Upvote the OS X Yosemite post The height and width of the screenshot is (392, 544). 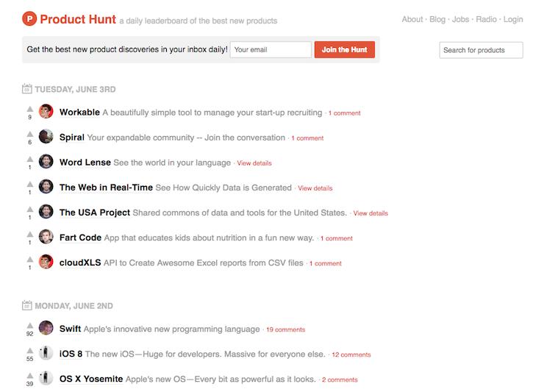point(30,375)
